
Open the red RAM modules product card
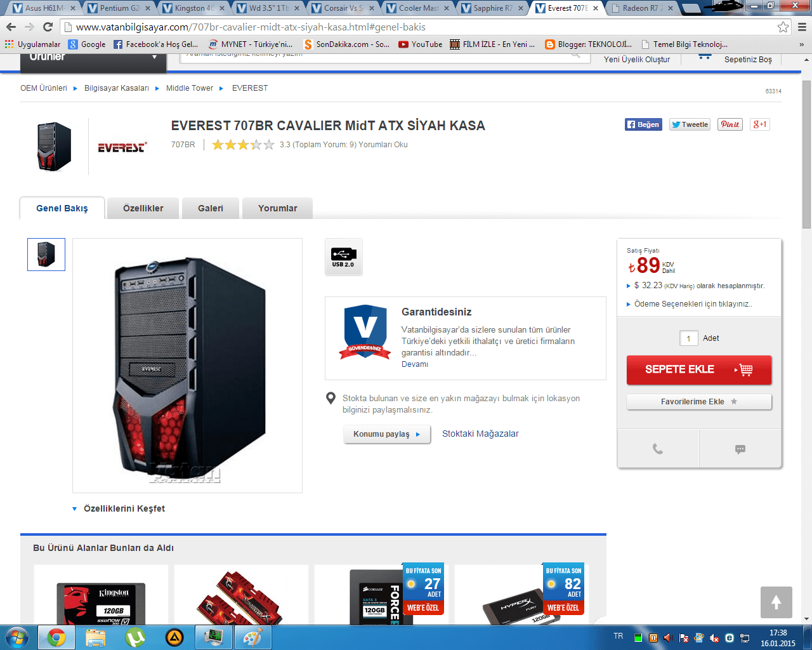[x=241, y=595]
